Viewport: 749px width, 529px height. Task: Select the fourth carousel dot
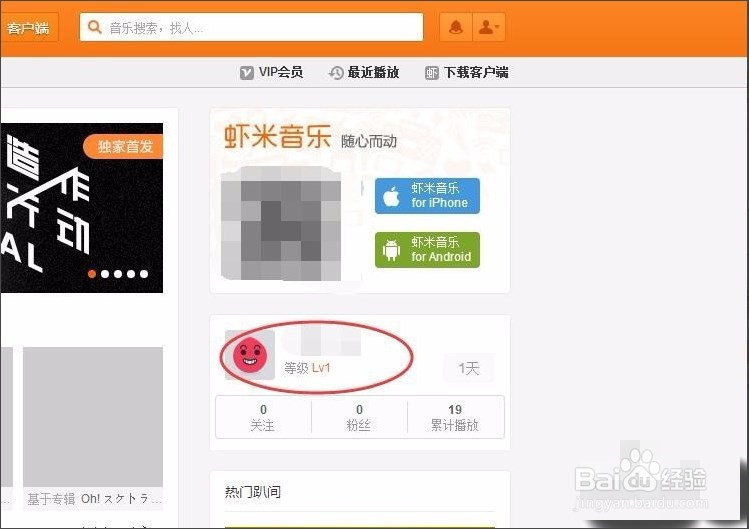131,274
